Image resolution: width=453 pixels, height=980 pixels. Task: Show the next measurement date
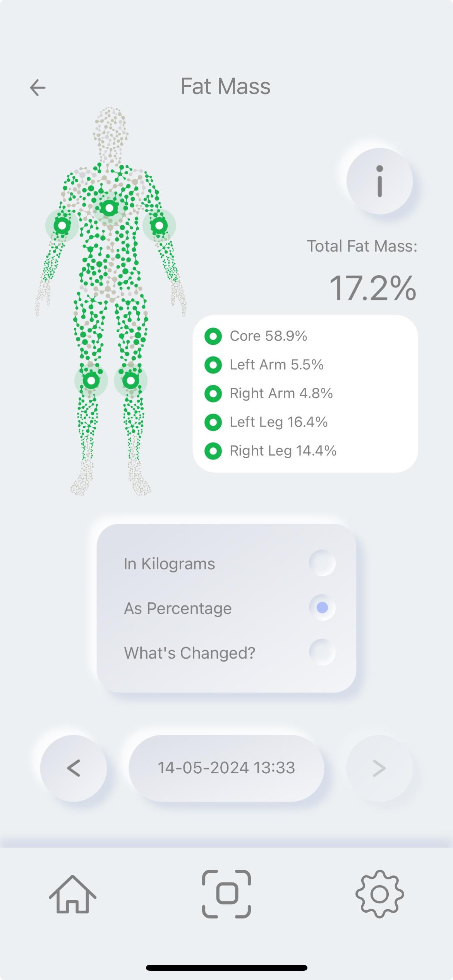coord(379,768)
